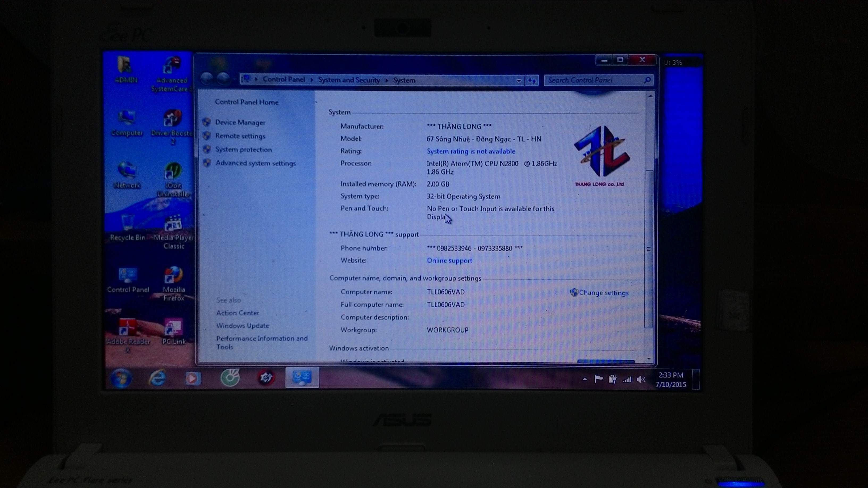Click the 32-bit Operating System text
The height and width of the screenshot is (488, 868).
[x=463, y=196]
